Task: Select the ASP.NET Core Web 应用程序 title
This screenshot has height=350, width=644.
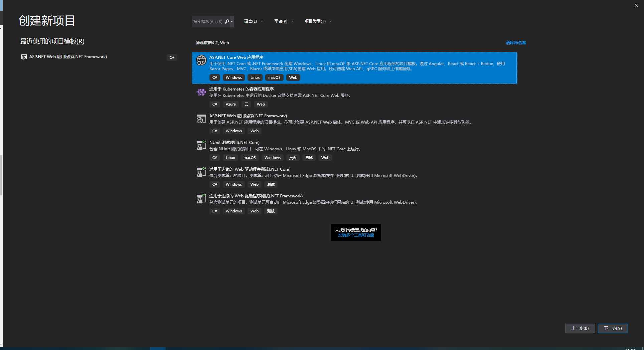Action: (x=236, y=57)
